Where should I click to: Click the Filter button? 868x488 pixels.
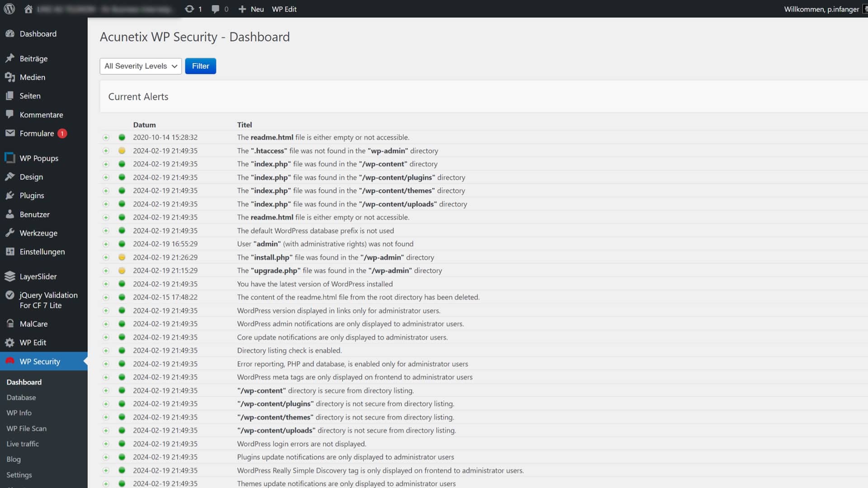pyautogui.click(x=200, y=66)
